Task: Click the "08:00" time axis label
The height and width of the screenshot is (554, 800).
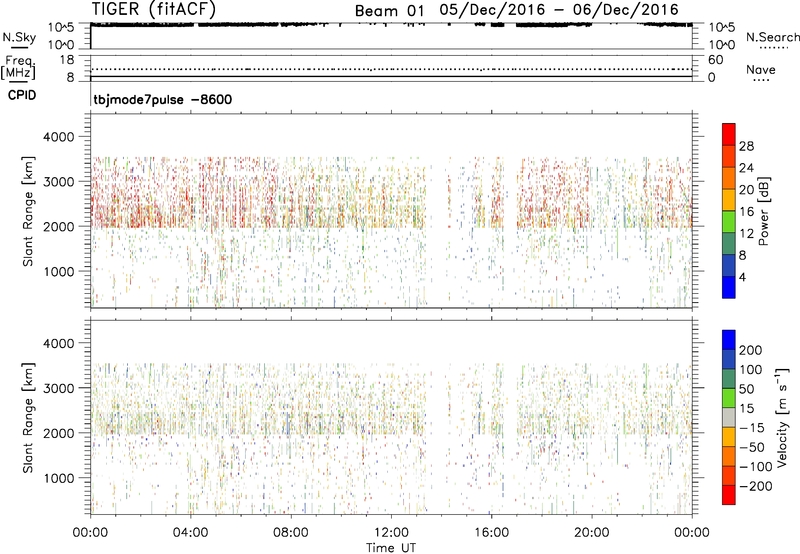Action: [291, 533]
